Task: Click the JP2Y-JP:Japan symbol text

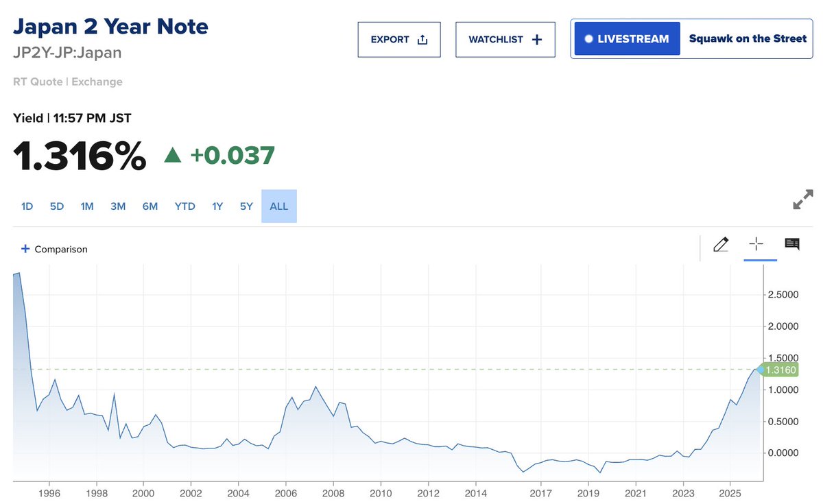Action: click(68, 52)
